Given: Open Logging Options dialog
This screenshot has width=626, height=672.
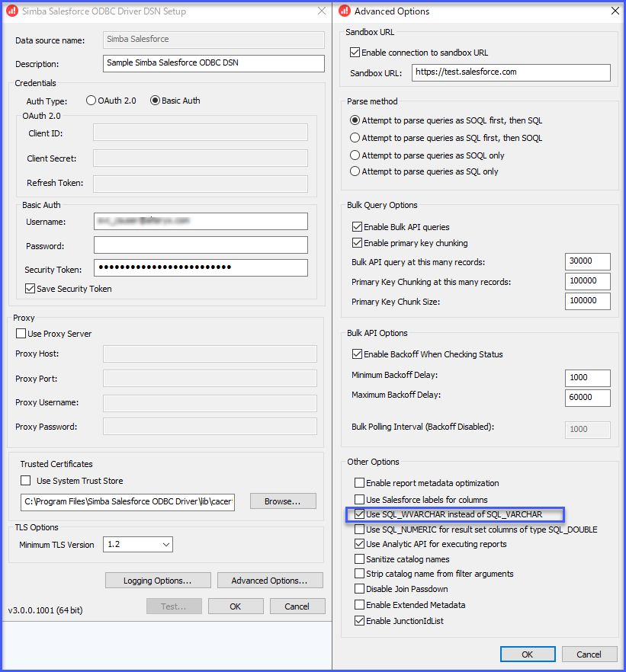Looking at the screenshot, I should click(158, 581).
